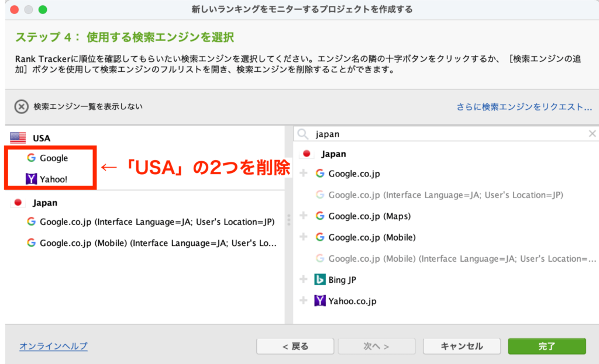Add Bing JP with the plus button
The height and width of the screenshot is (364, 599).
[304, 279]
